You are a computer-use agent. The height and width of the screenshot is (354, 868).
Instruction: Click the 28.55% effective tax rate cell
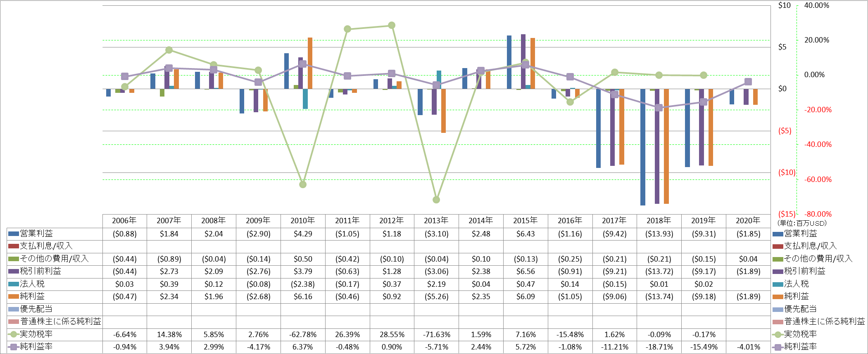392,335
